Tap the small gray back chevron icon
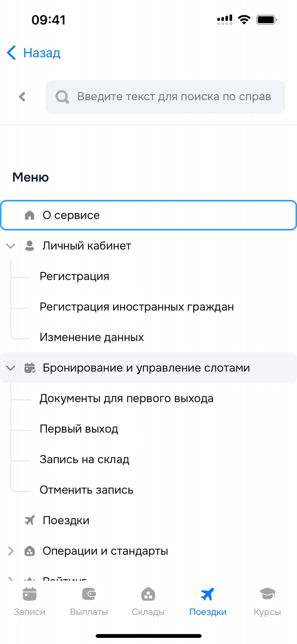Image resolution: width=297 pixels, height=644 pixels. 22,97
